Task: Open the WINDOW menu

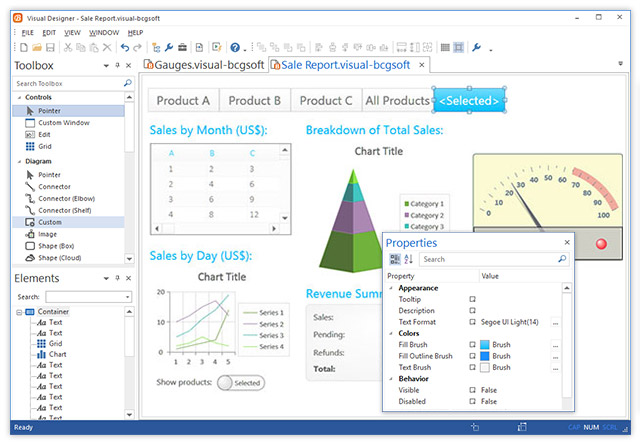Action: click(104, 32)
